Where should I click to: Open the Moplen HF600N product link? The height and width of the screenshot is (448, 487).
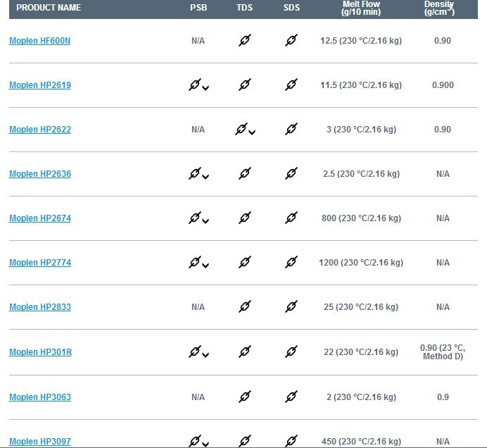pos(39,41)
